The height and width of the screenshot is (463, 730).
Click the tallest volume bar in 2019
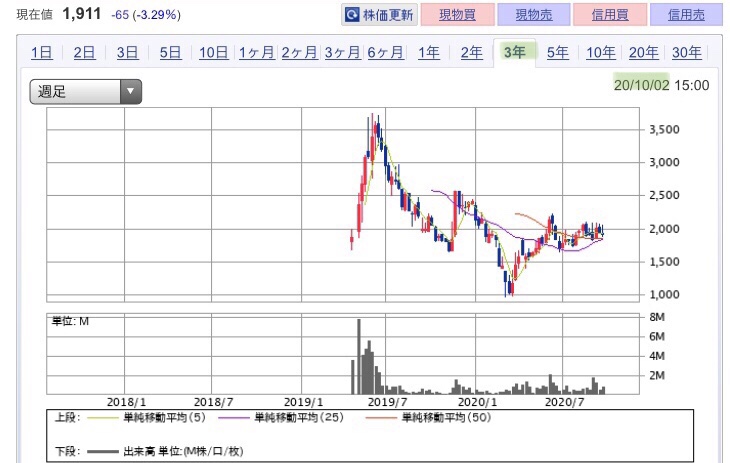point(358,356)
